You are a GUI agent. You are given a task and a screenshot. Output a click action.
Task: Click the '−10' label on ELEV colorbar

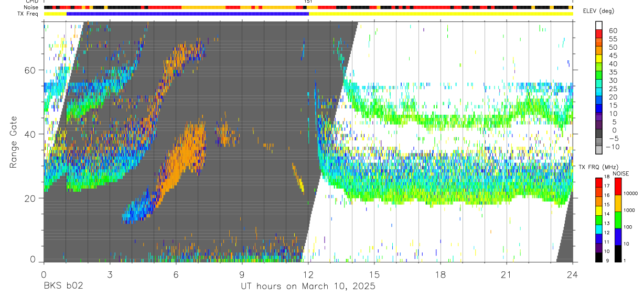click(613, 147)
